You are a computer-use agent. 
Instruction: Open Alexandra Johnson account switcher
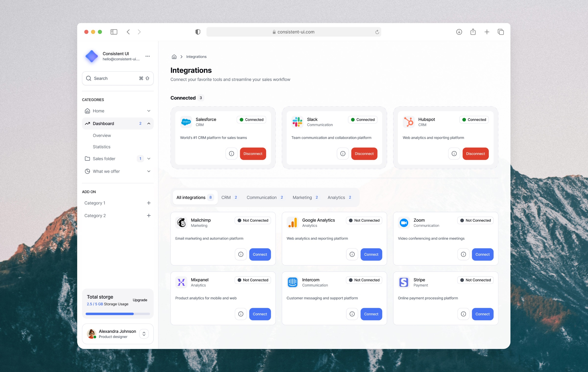pos(144,334)
